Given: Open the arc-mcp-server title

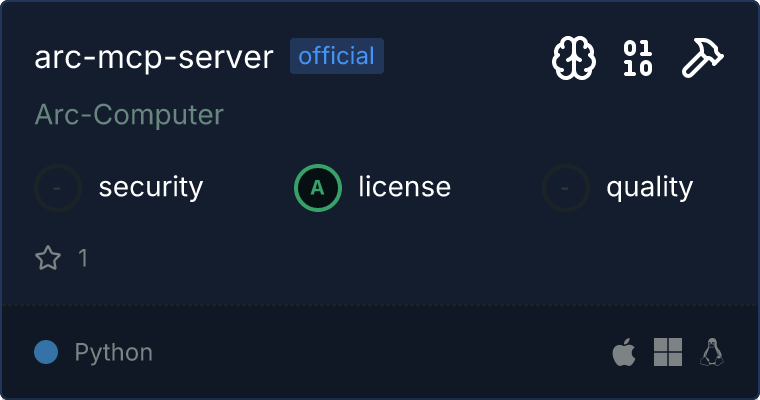Looking at the screenshot, I should pos(154,57).
